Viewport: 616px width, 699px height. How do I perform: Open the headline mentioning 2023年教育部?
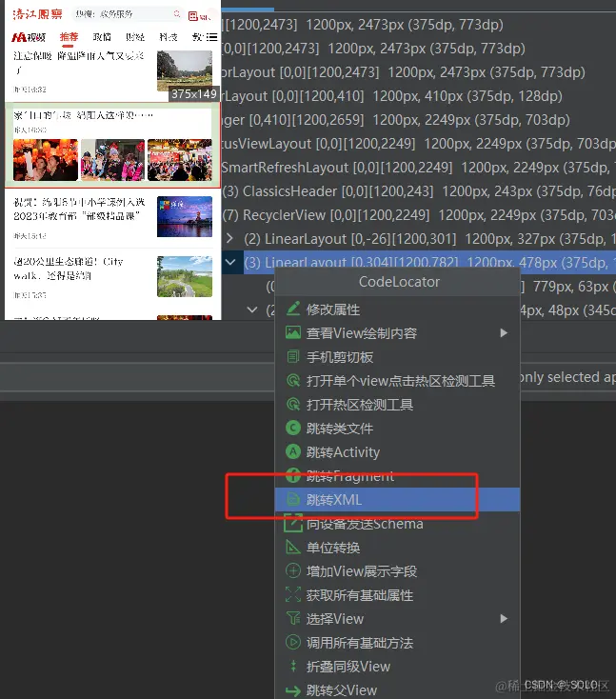[x=79, y=210]
